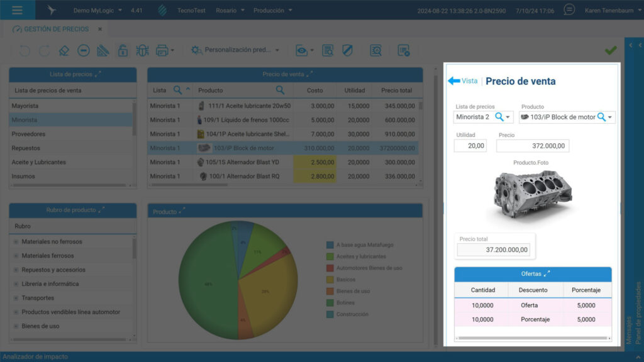Click the bug debug icon
644x362 pixels.
coord(143,50)
